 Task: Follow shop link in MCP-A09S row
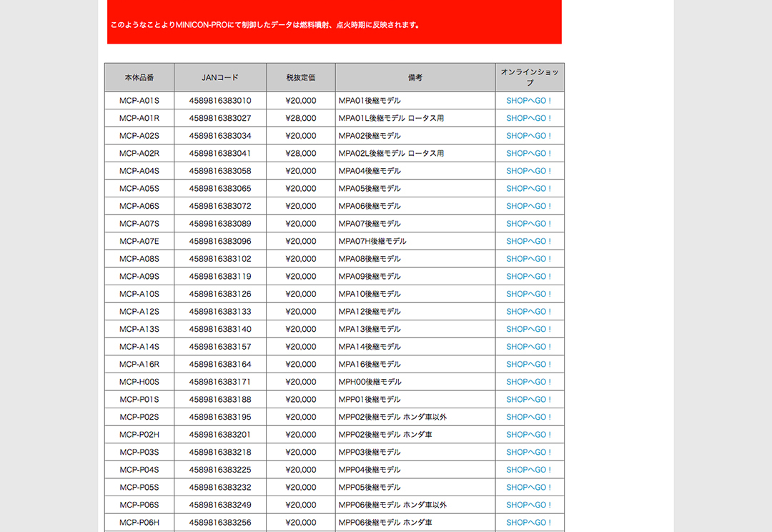[529, 276]
